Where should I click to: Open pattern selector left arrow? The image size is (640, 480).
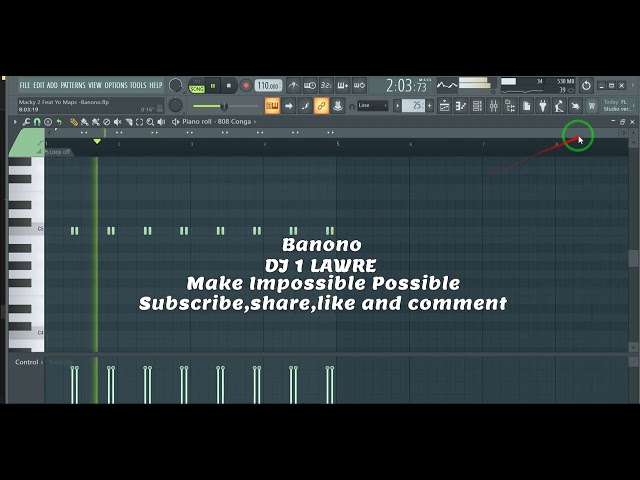pyautogui.click(x=397, y=106)
